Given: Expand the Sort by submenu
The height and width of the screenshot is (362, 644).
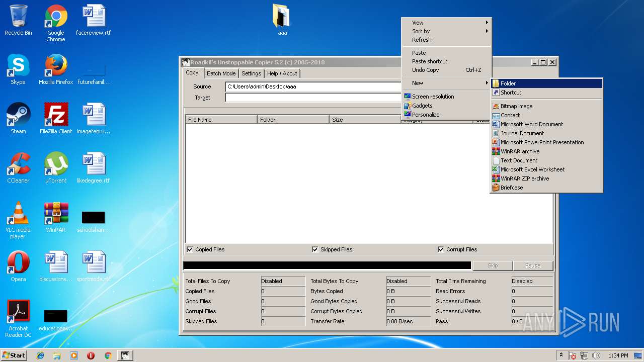Looking at the screenshot, I should [446, 31].
